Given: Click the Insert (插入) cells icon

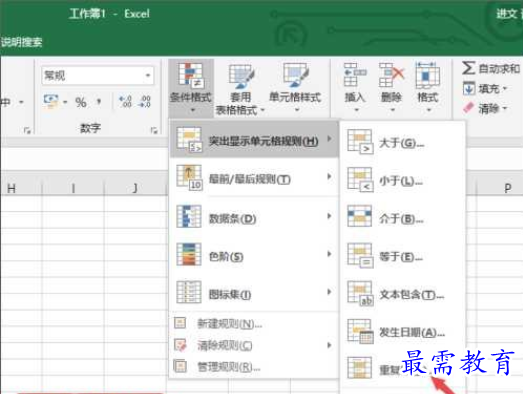Looking at the screenshot, I should [x=355, y=75].
